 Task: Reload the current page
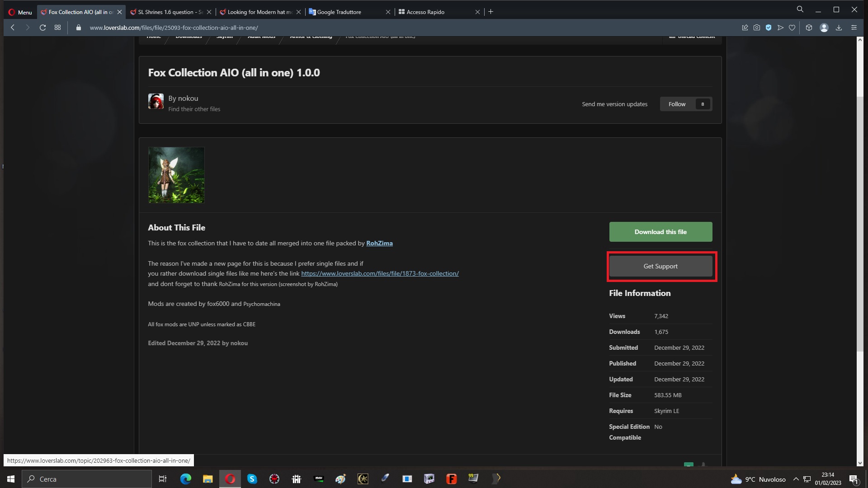[x=42, y=28]
